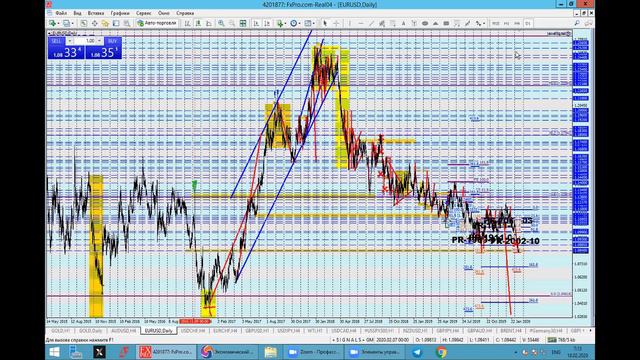Toggle the Авто-торговля button
The image size is (640, 360).
pyautogui.click(x=157, y=23)
